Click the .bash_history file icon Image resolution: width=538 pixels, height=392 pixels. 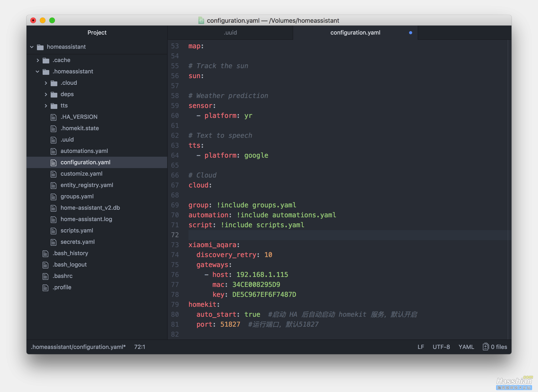(45, 254)
